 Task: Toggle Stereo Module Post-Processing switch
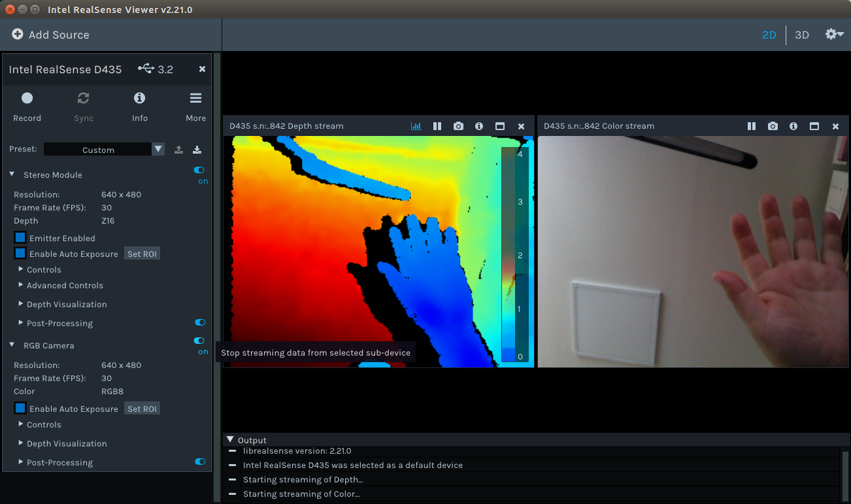[200, 322]
